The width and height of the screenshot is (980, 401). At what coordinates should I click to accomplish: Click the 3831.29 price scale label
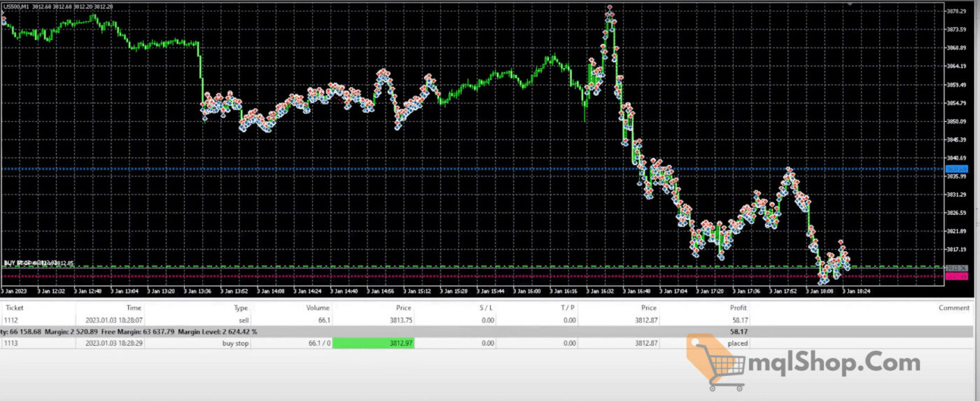pos(957,195)
